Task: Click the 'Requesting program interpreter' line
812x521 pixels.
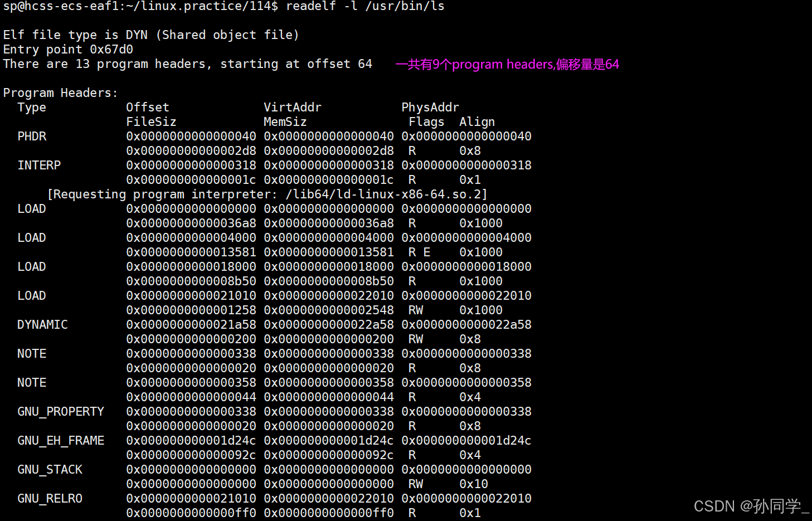Action: coord(268,194)
